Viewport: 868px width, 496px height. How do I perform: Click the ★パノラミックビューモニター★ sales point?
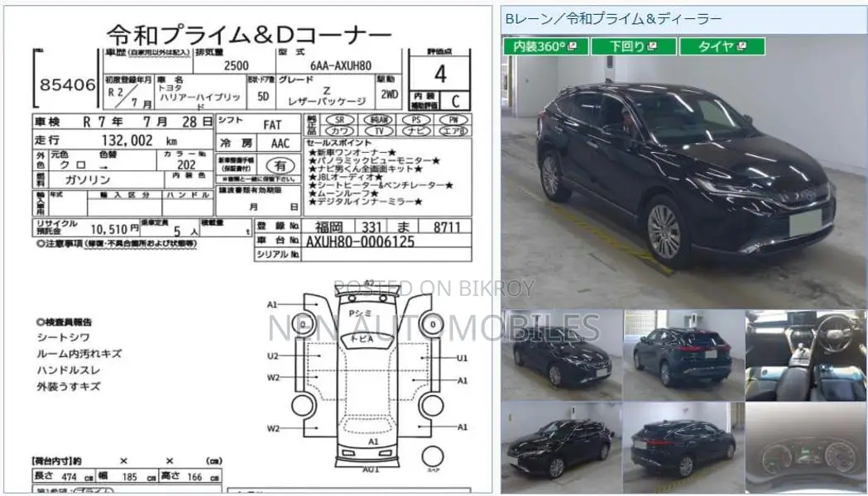pos(374,161)
